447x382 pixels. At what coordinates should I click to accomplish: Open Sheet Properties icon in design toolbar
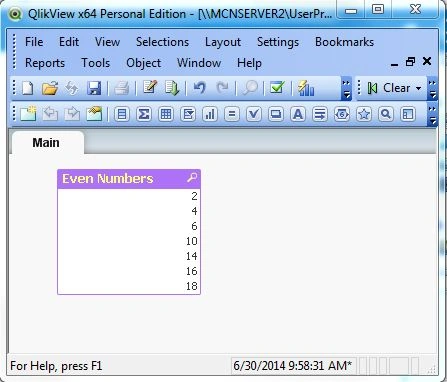point(94,114)
